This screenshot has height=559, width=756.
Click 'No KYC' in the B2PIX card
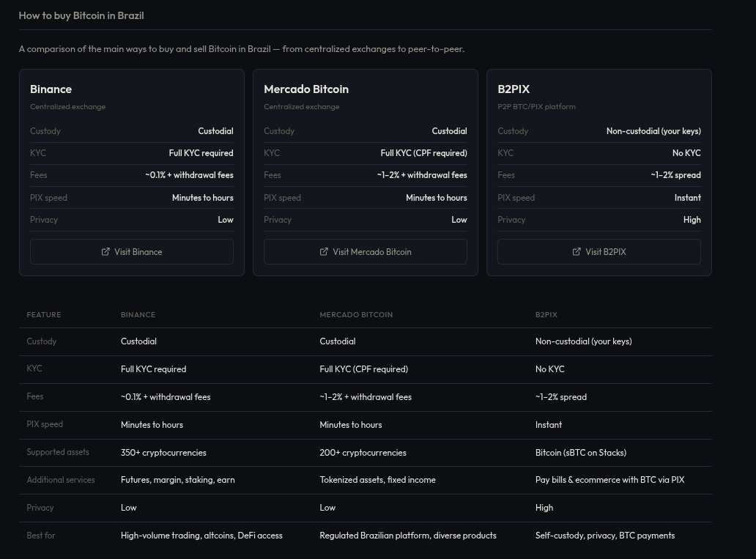click(686, 153)
